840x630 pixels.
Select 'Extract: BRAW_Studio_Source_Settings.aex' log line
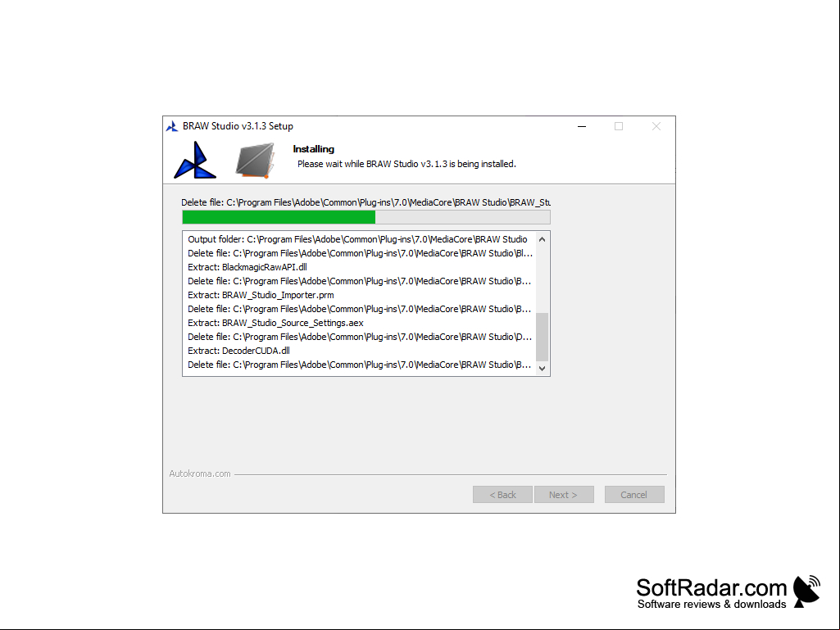pos(275,323)
